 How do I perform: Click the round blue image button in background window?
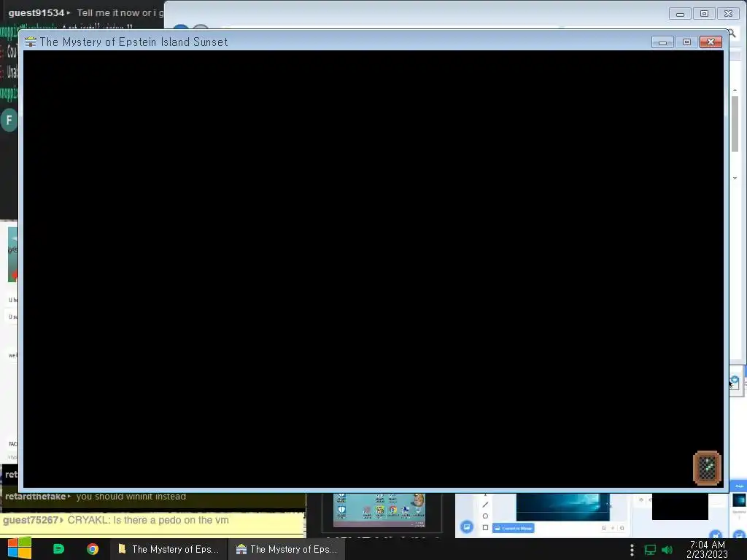pos(467,527)
